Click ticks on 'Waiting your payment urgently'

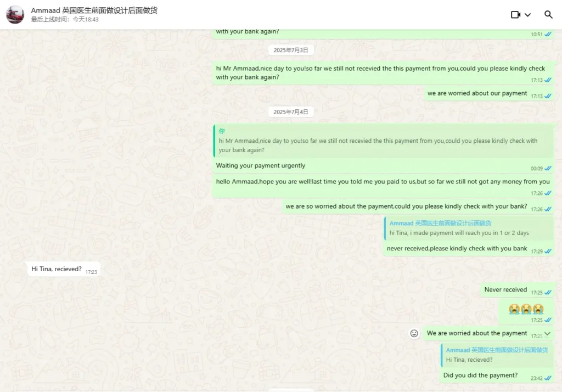click(x=548, y=169)
